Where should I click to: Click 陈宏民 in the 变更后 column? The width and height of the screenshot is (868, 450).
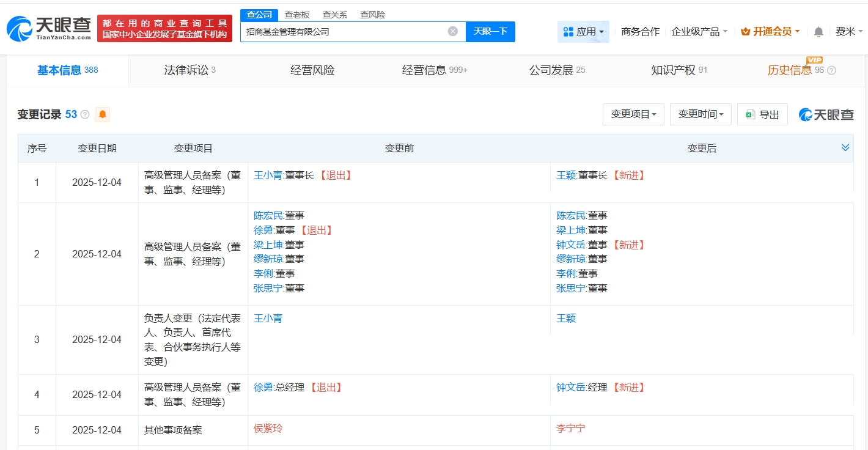click(571, 216)
